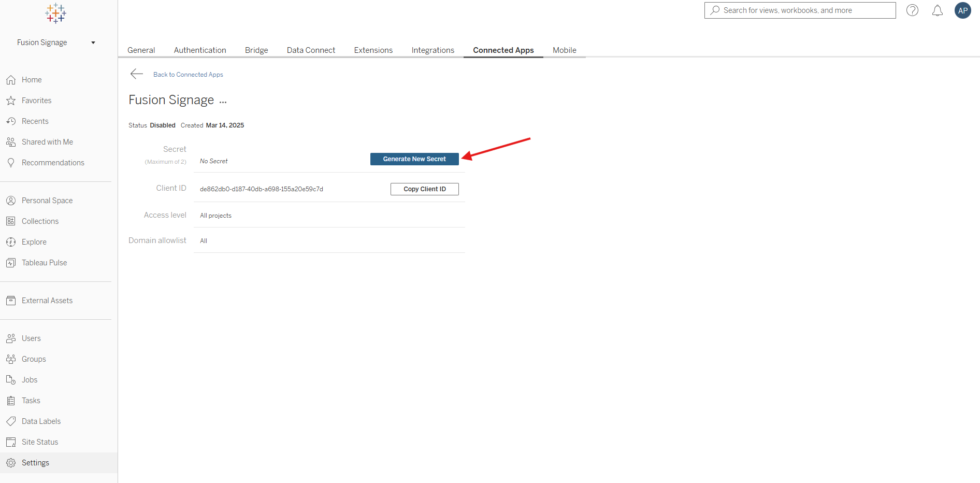Click Generate New Secret button
Viewport: 980px width, 483px height.
[x=414, y=159]
